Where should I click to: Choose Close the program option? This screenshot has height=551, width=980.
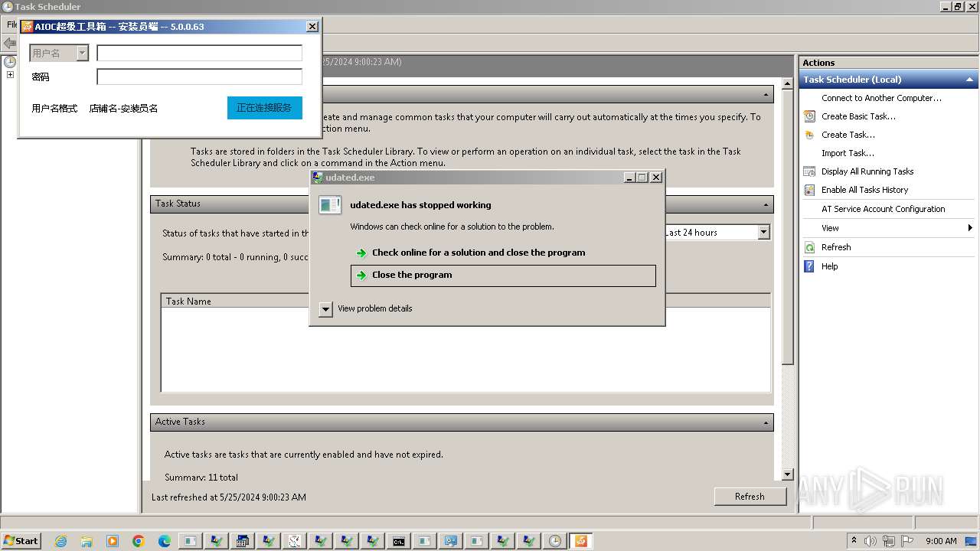click(x=503, y=275)
